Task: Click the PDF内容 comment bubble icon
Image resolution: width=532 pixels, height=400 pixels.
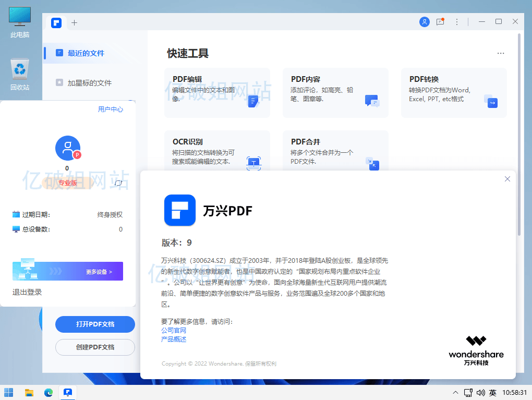Action: pos(372,101)
